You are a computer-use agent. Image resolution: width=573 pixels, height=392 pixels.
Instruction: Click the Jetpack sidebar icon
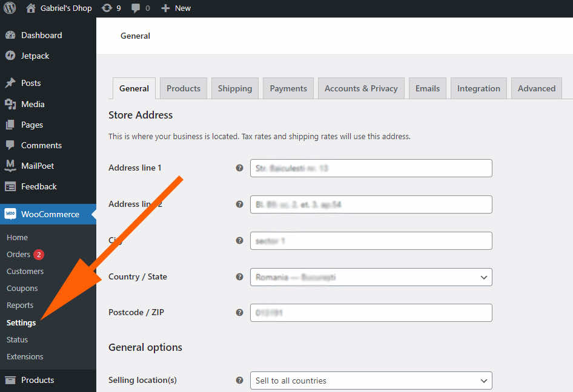point(10,56)
